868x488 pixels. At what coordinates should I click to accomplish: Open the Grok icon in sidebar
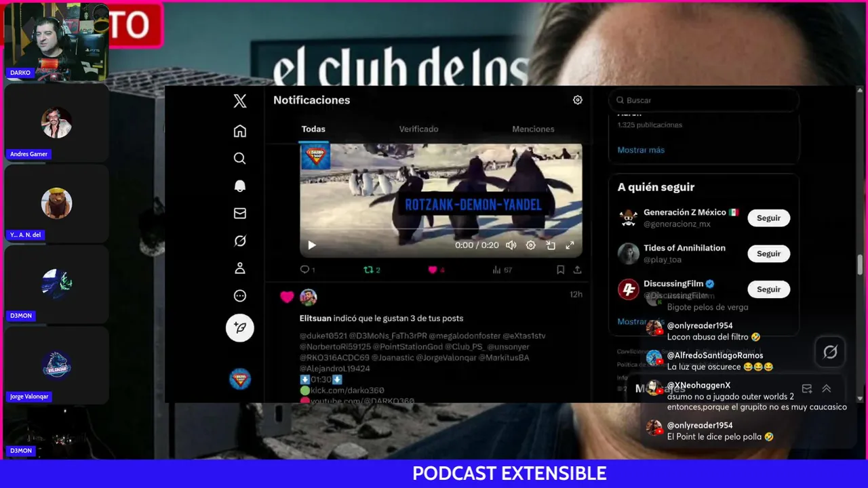tap(240, 241)
